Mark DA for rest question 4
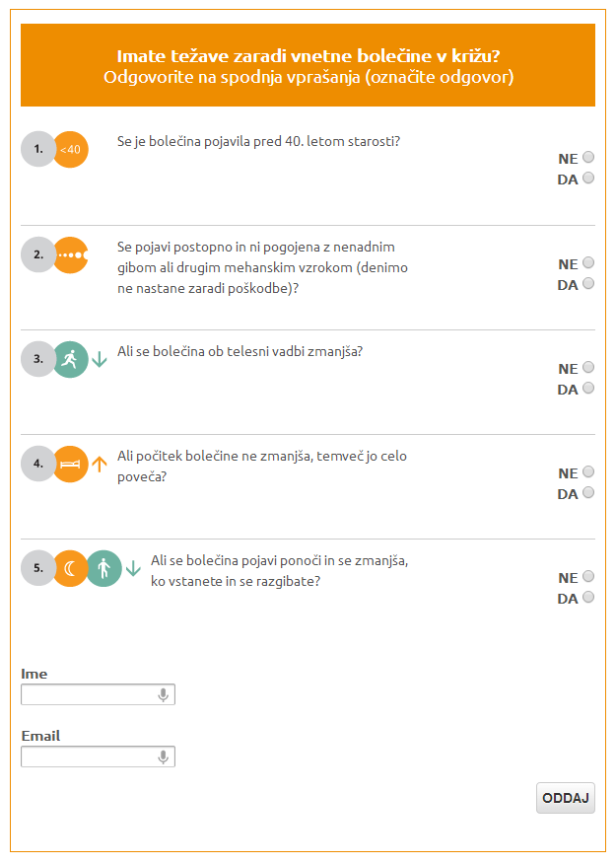 (x=588, y=493)
